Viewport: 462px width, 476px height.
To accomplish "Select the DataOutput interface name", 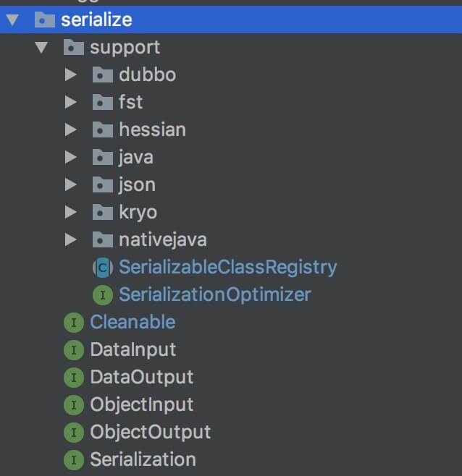I will pos(141,378).
